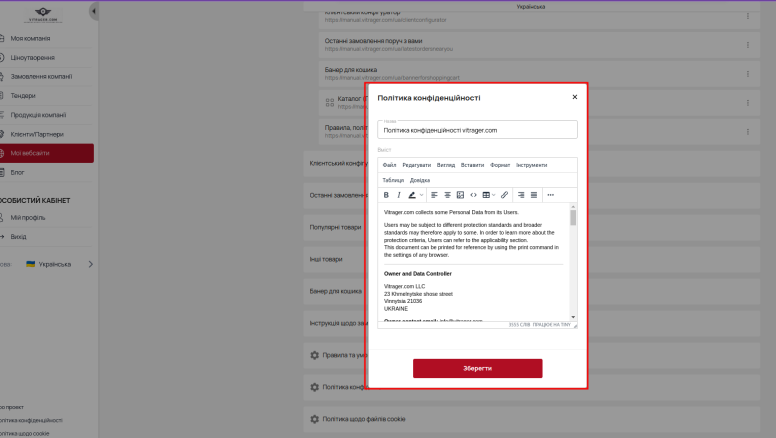Open options menu for 'Банер для кошика' link row
The image size is (776, 438).
(x=748, y=74)
